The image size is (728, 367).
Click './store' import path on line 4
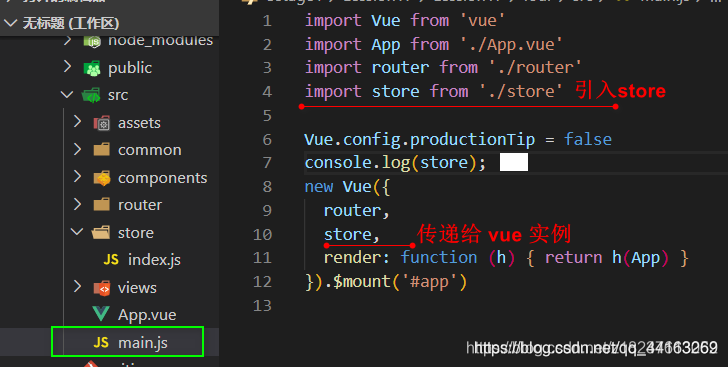[x=520, y=91]
